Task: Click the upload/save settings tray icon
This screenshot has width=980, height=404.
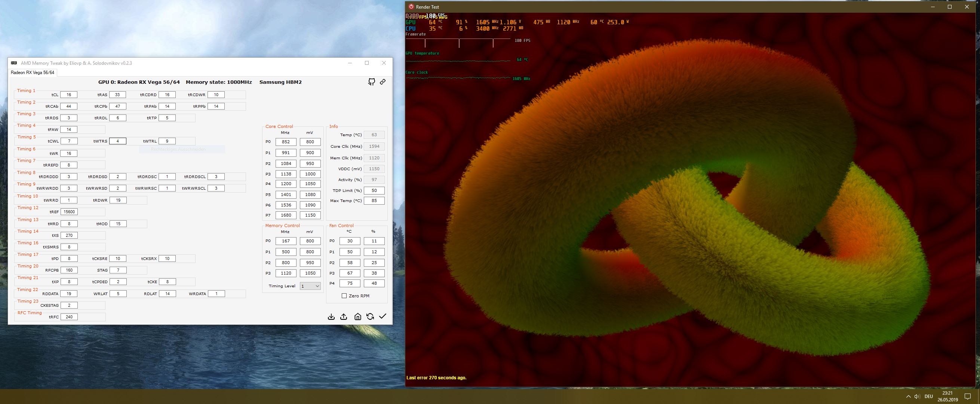Action: coord(344,317)
